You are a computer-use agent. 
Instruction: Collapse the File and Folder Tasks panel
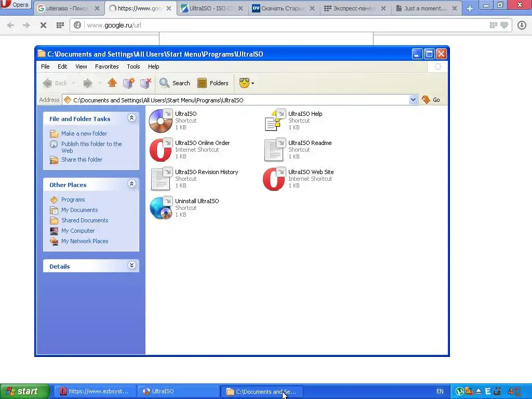131,118
